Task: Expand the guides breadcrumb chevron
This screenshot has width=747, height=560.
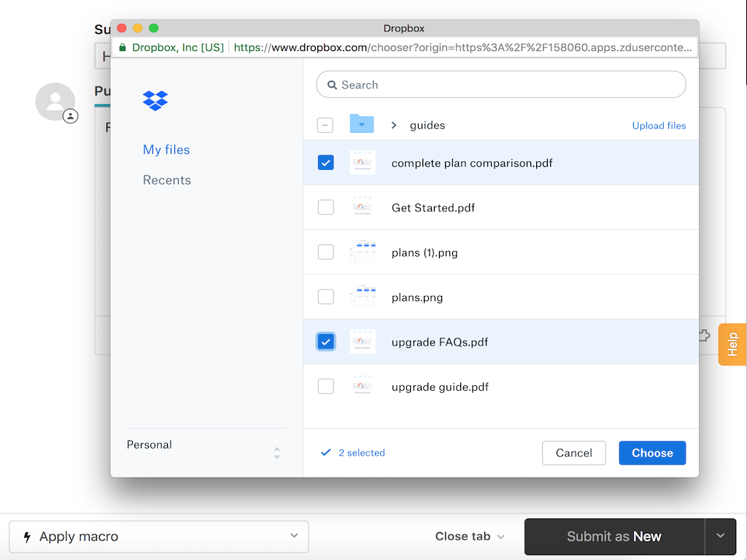Action: click(x=394, y=125)
